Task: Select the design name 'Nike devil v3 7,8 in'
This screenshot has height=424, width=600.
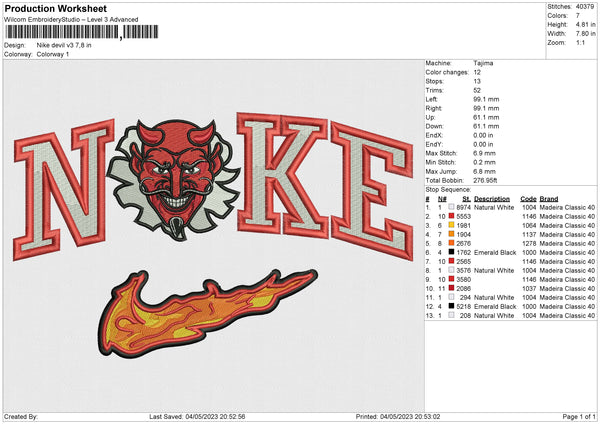Action: point(64,45)
